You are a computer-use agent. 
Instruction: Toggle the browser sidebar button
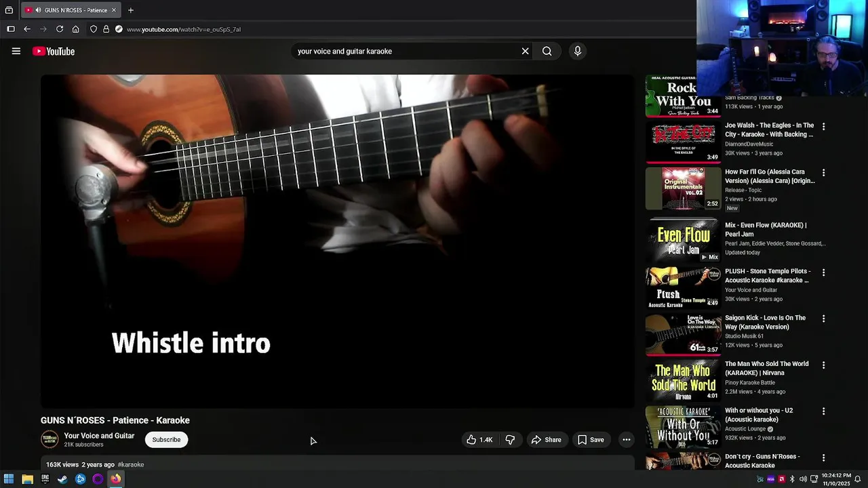(11, 29)
